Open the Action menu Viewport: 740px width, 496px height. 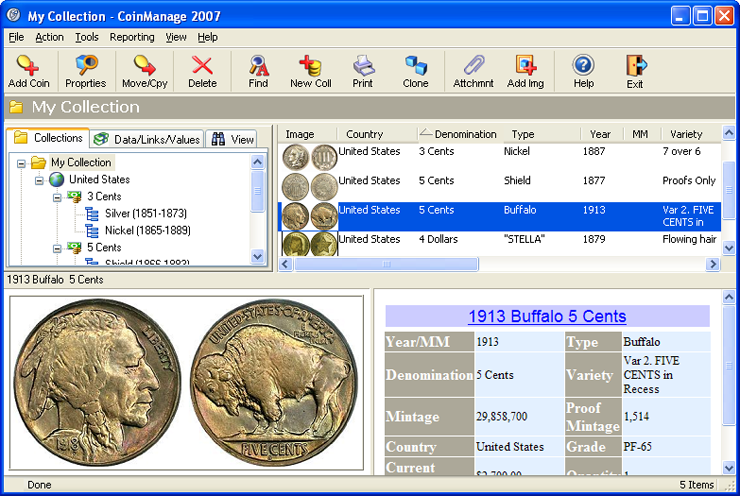50,37
